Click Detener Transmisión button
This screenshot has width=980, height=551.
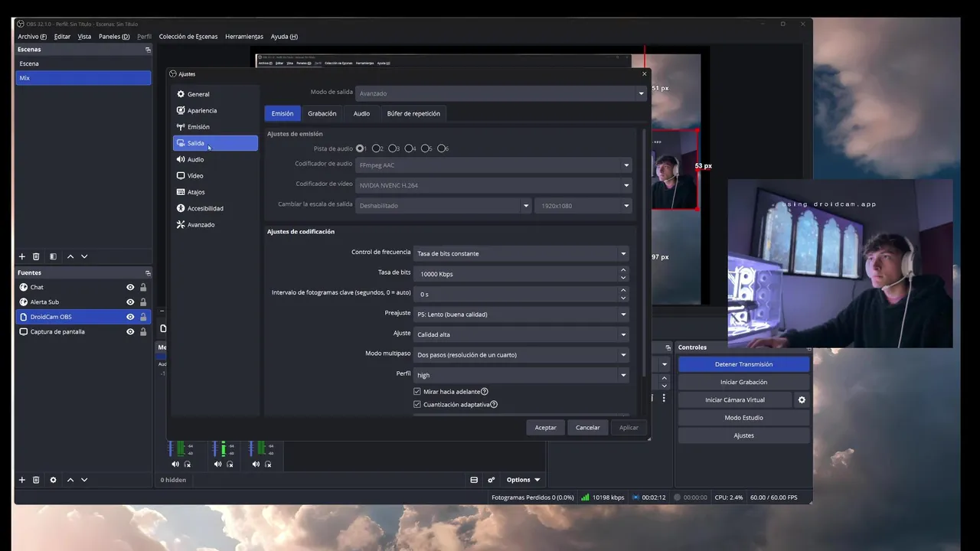[743, 364]
